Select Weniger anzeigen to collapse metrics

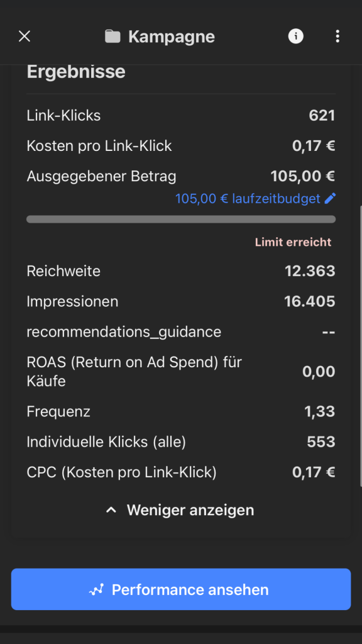click(190, 510)
